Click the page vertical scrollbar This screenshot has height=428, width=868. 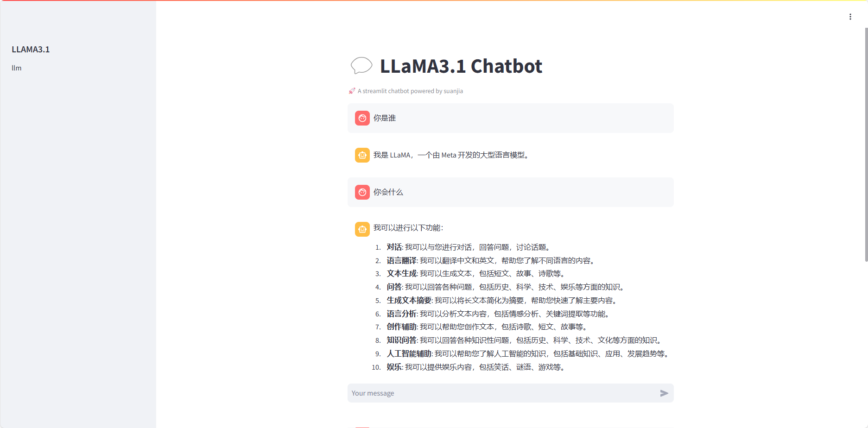click(x=866, y=145)
